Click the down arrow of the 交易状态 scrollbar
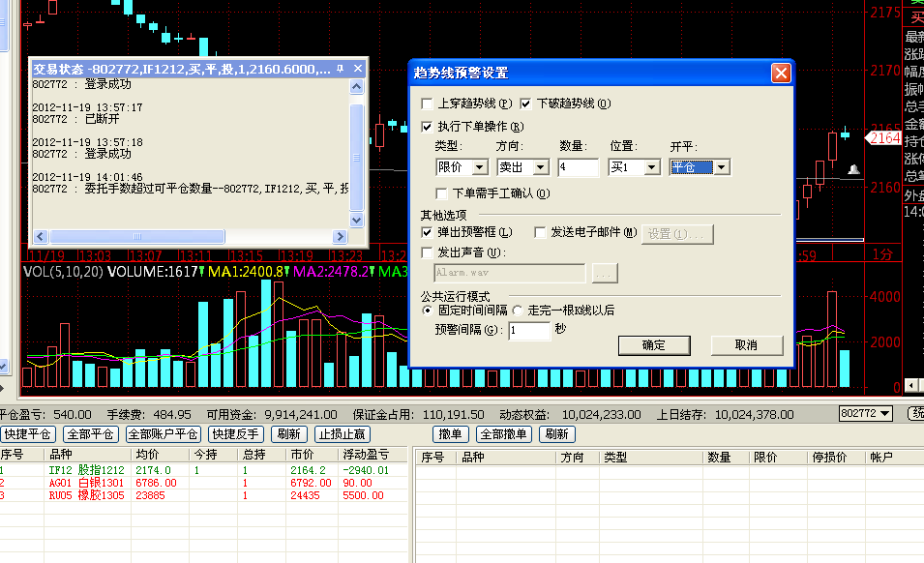This screenshot has height=563, width=924. tap(356, 222)
